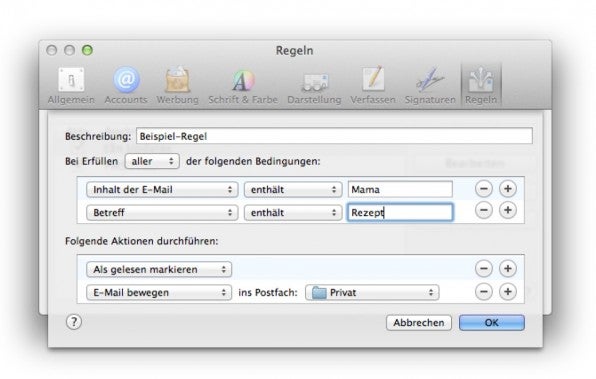Open the 'enthält' dropdown in the Rezept row
The height and width of the screenshot is (379, 596).
tap(293, 212)
